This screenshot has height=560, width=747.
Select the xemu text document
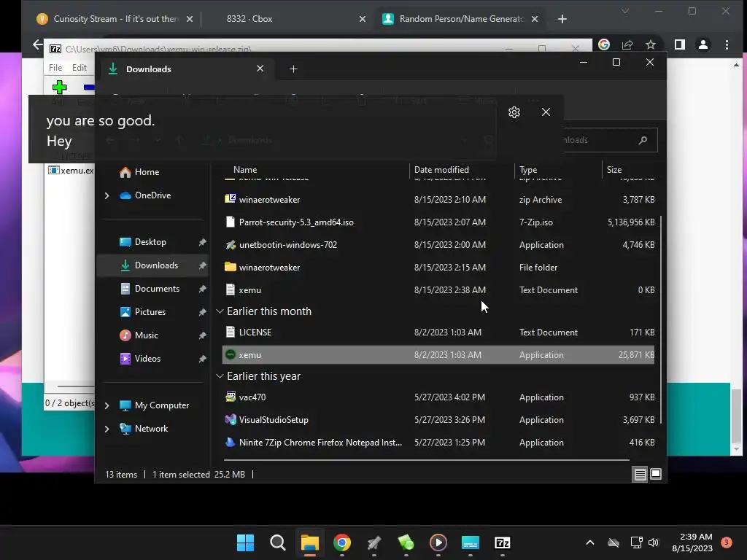[x=438, y=290]
